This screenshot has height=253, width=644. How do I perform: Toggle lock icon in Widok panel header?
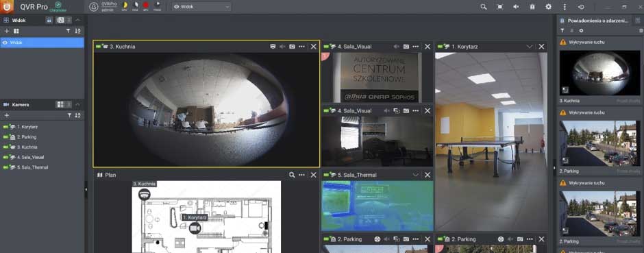[x=49, y=20]
